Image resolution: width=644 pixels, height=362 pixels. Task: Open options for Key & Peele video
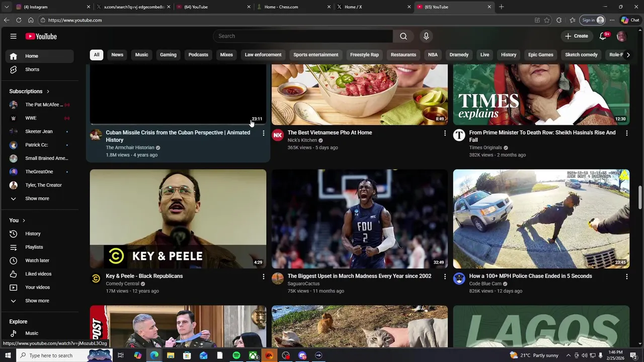pos(263,277)
